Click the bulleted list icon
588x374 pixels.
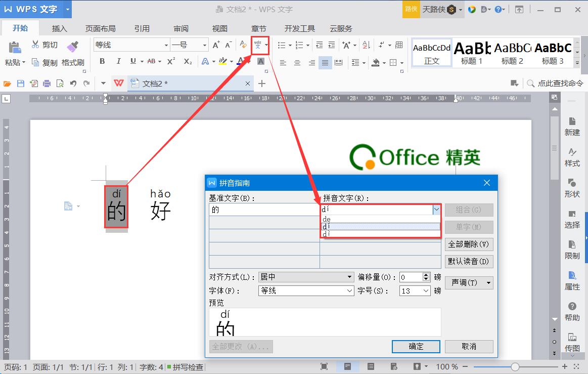[282, 45]
